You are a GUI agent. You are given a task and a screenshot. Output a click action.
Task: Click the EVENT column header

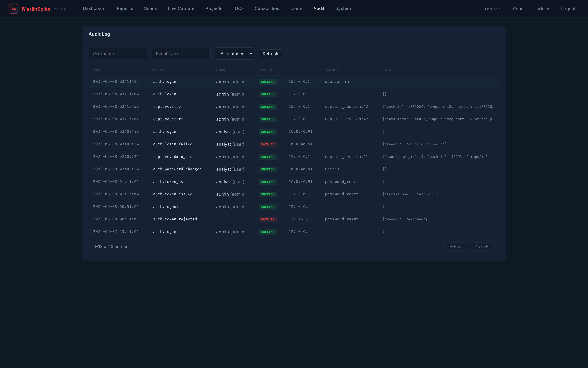[x=159, y=70]
